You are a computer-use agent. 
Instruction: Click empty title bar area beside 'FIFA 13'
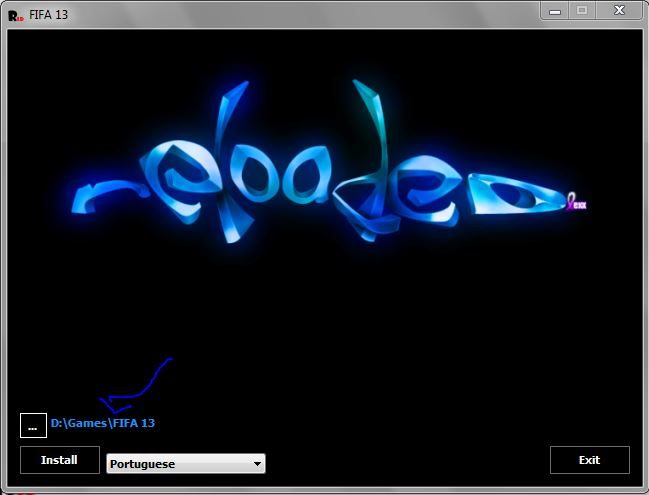pos(300,14)
